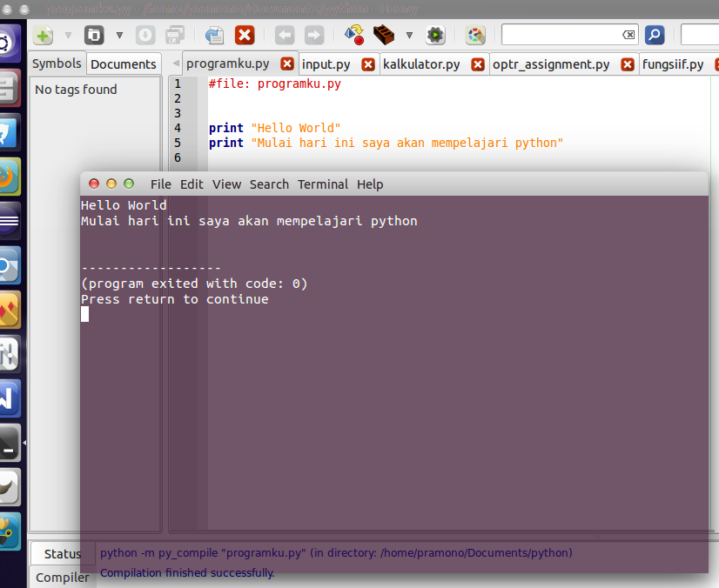
Task: Switch to the optr_assignment.py tab
Action: [x=551, y=64]
